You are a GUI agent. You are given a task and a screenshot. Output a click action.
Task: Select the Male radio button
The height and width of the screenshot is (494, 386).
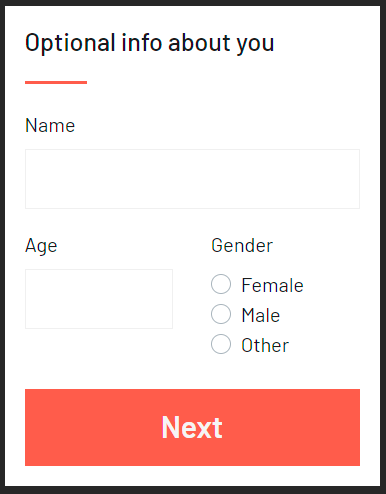(x=221, y=314)
